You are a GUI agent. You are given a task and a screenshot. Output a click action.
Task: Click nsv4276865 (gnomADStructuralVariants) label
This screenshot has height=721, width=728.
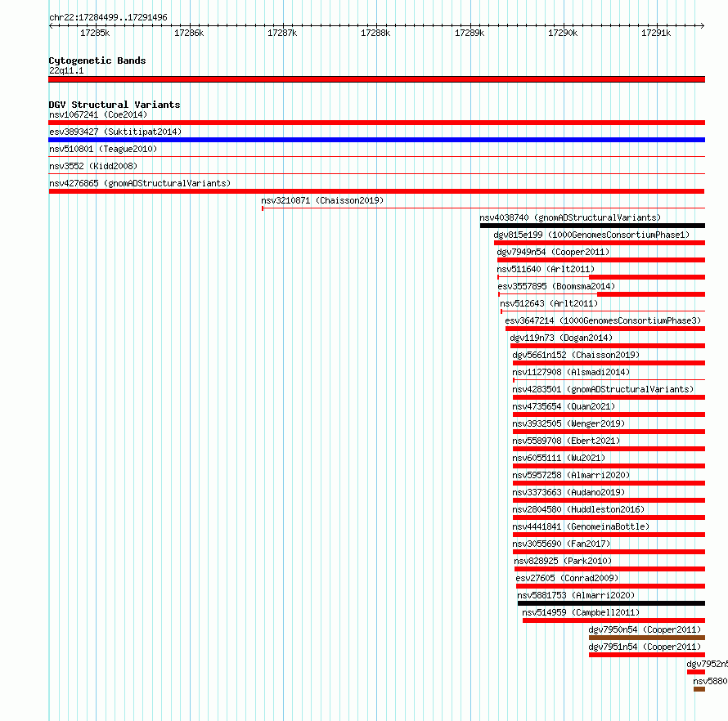[x=140, y=183]
